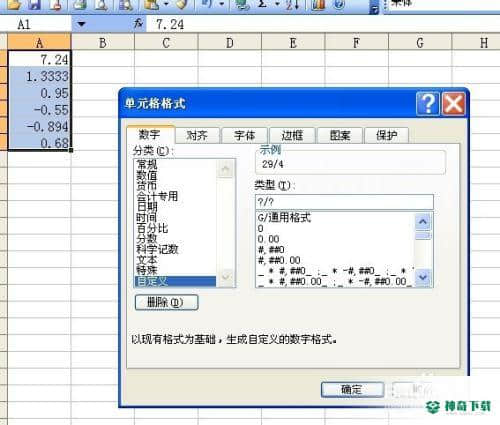Click the dialog's question mark help button
Viewport: 500px width, 425px height.
coord(428,104)
